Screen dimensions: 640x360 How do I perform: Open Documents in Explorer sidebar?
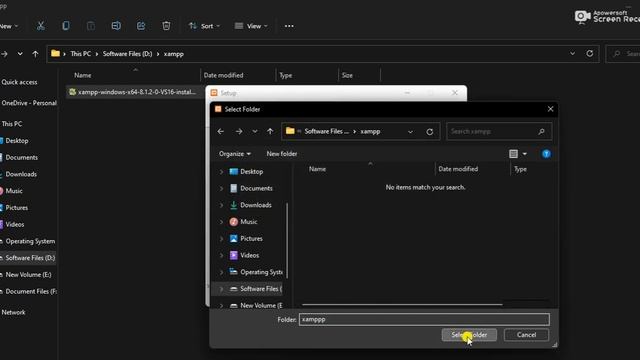coord(21,157)
